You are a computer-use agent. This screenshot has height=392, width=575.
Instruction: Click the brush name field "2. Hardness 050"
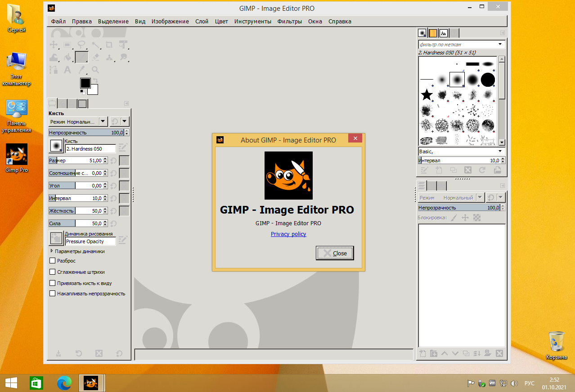90,149
